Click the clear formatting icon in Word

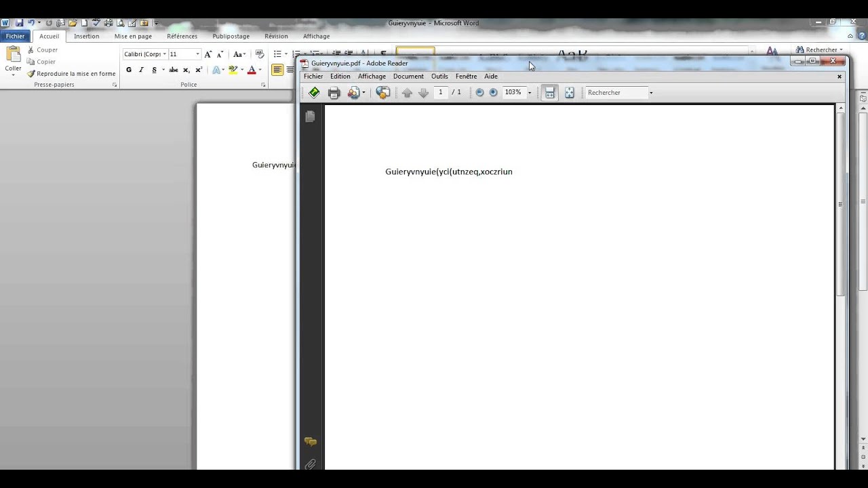coord(260,54)
